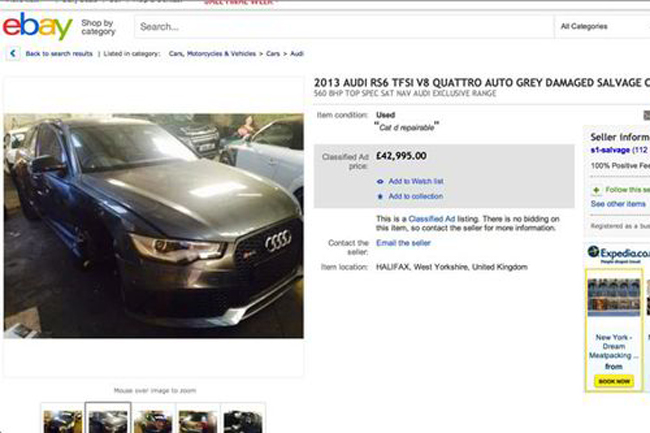Open s1-salvage seller profile

point(610,150)
